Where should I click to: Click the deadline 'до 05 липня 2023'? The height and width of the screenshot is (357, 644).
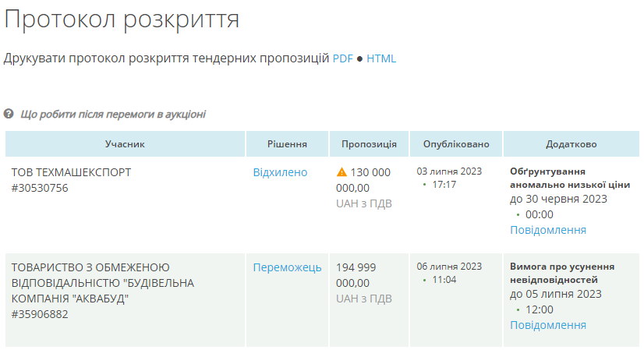(x=556, y=294)
